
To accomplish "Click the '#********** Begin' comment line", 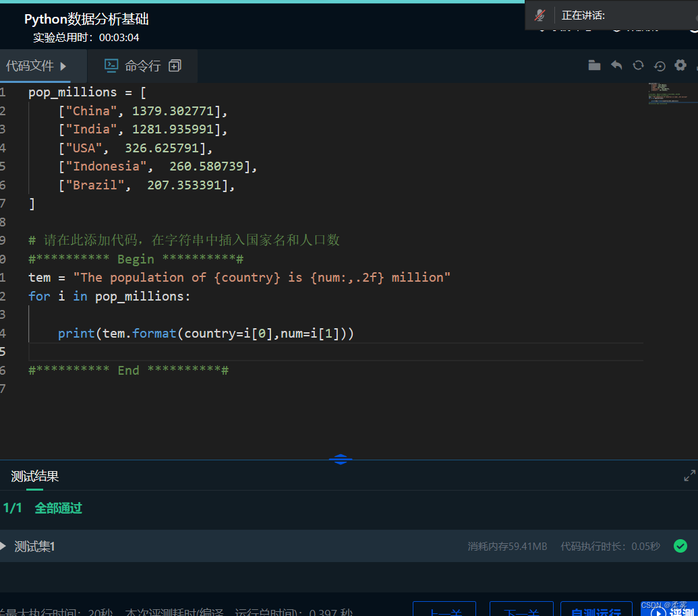I will pos(136,259).
